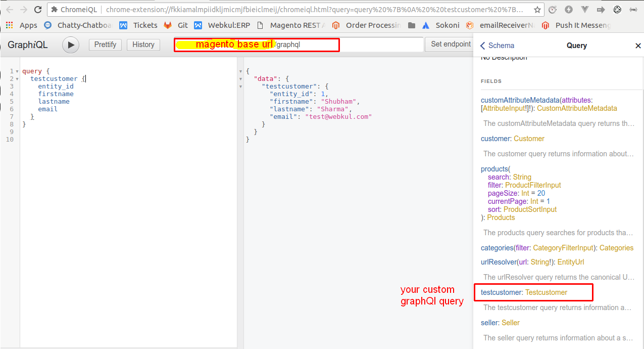Screen dimensions: 644x349
Task: Open the urlResolver field docs
Action: pyautogui.click(x=499, y=262)
